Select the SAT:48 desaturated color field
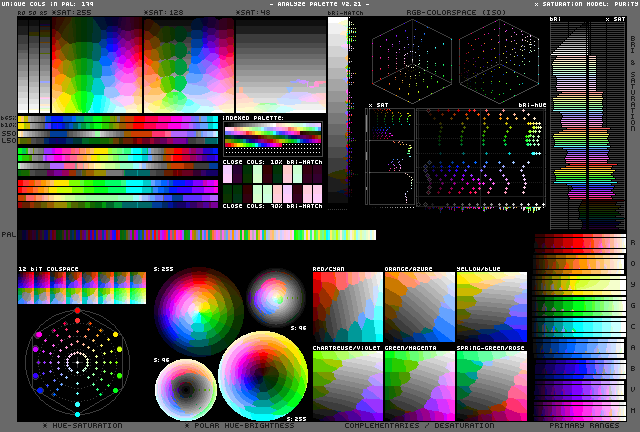 (x=280, y=65)
